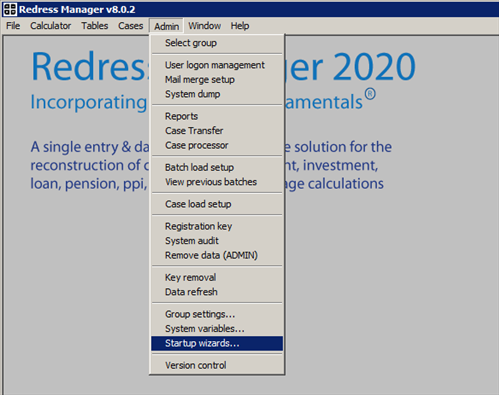The image size is (499, 395).
Task: Choose Remove data (ADMIN)
Action: pyautogui.click(x=217, y=255)
